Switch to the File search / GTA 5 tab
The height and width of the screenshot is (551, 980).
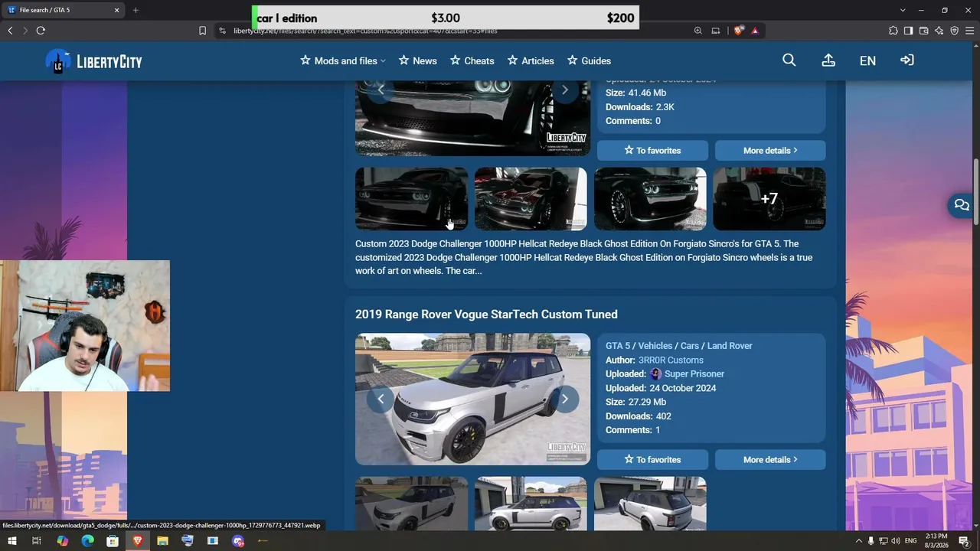pos(63,10)
